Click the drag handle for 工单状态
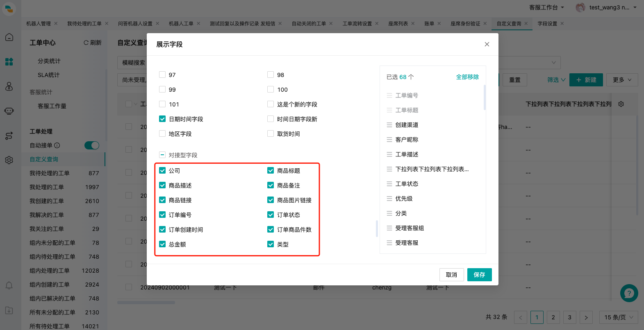 (389, 184)
